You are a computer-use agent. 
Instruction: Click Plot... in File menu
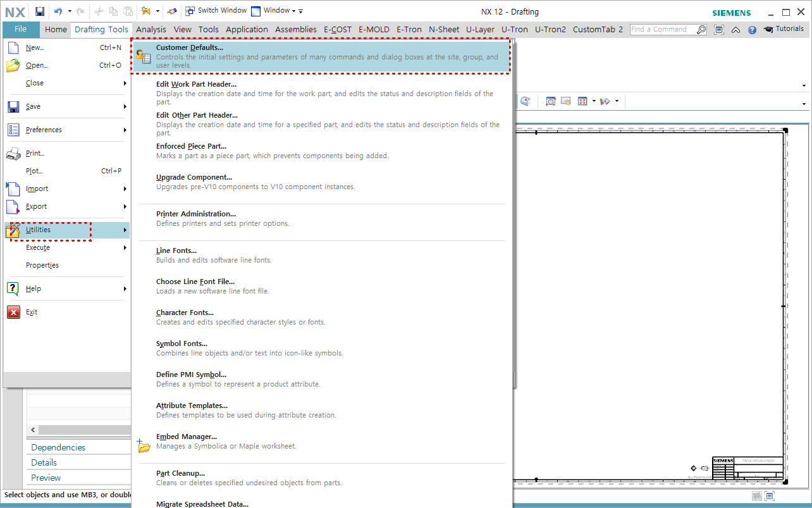(66, 171)
